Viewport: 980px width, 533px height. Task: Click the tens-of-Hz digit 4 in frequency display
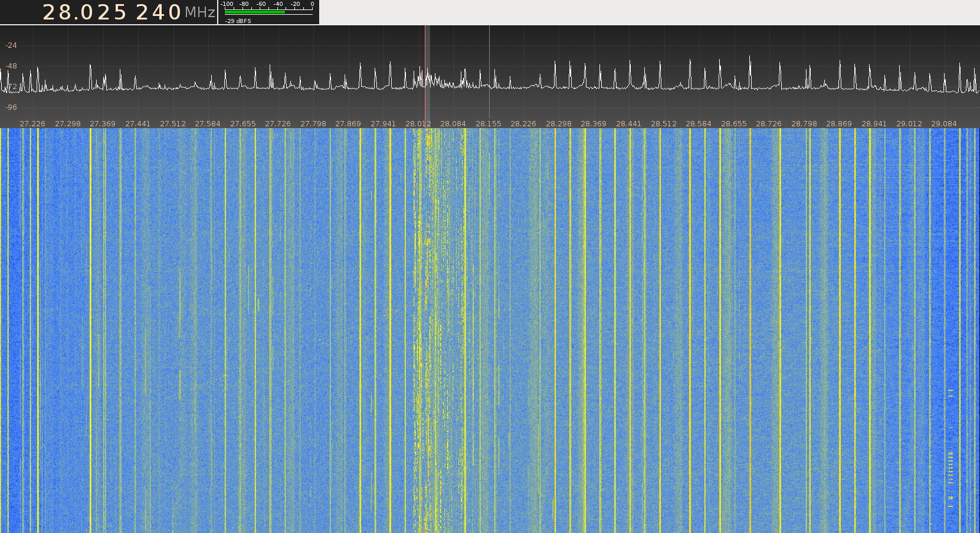pyautogui.click(x=159, y=12)
